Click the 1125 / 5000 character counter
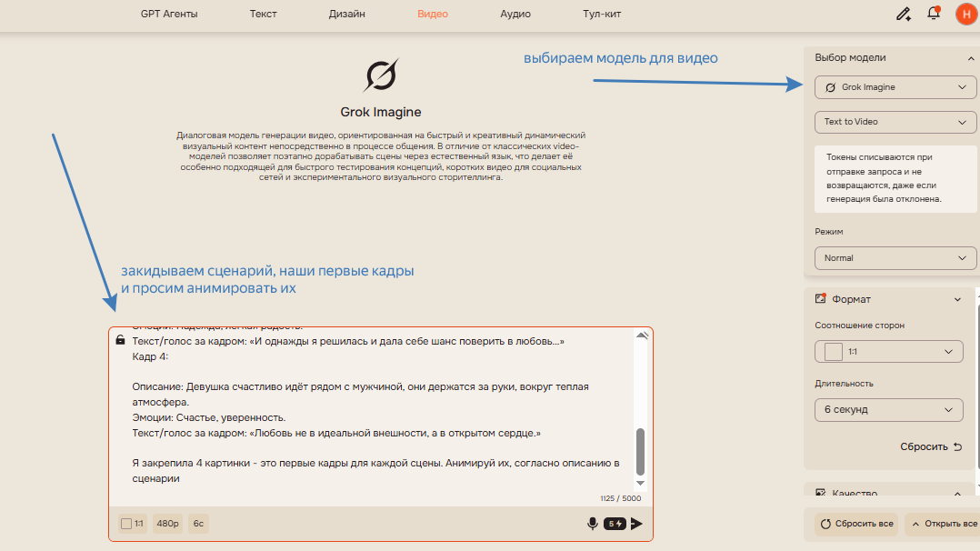The width and height of the screenshot is (980, 551). coord(620,498)
